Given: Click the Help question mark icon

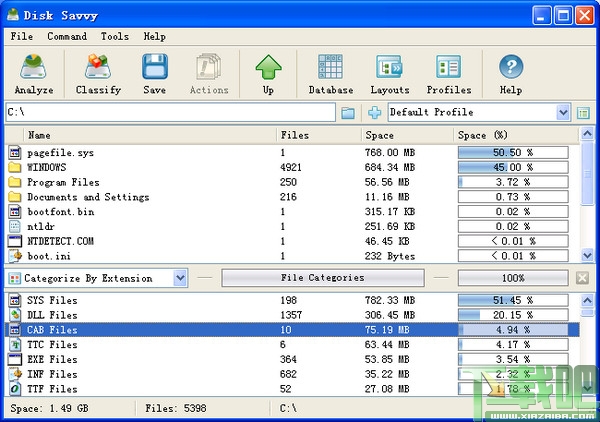Looking at the screenshot, I should click(x=511, y=67).
